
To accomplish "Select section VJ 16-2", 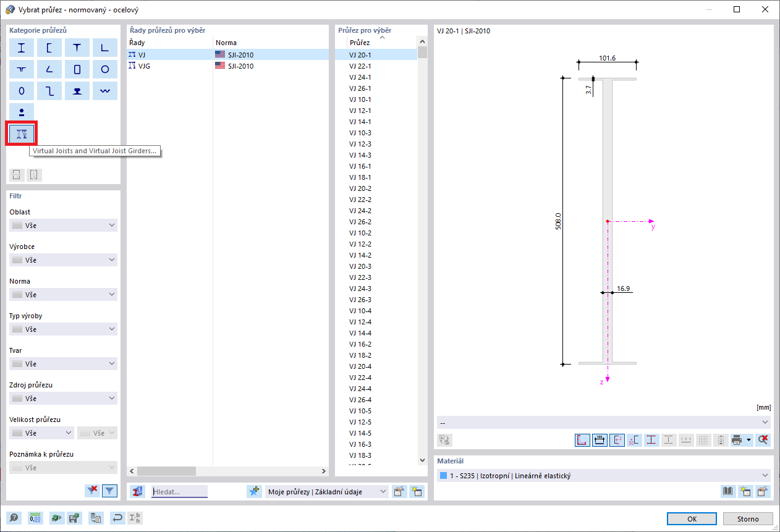I will pyautogui.click(x=376, y=344).
